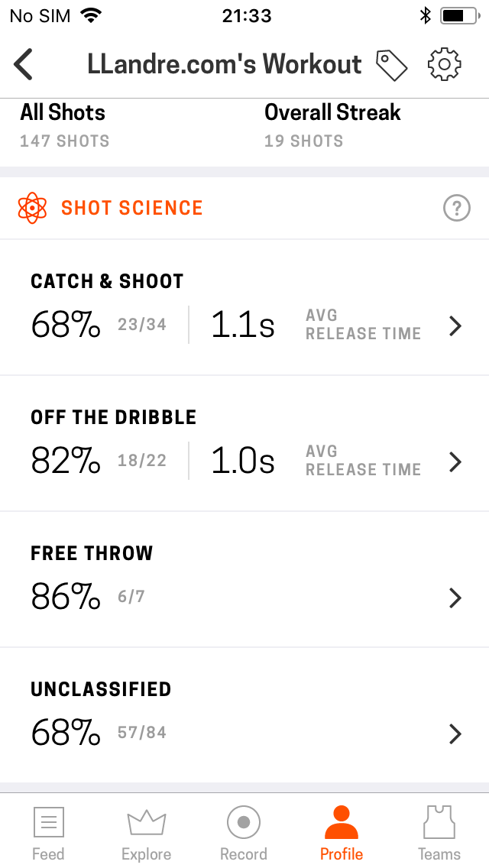Image resolution: width=489 pixels, height=868 pixels.
Task: Tap the Shot Science section title
Action: 132,208
